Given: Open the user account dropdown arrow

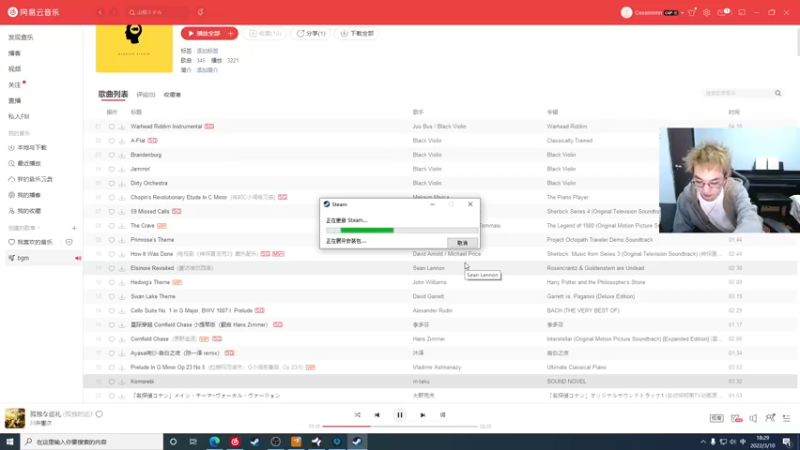Looking at the screenshot, I should pyautogui.click(x=682, y=13).
